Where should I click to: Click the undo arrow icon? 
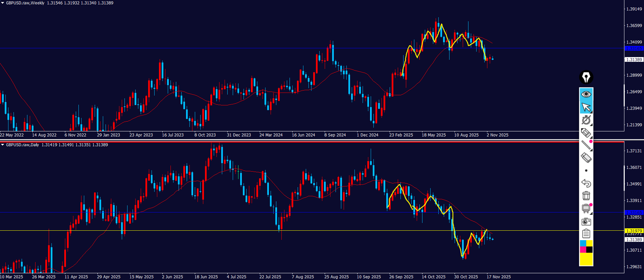coord(586,183)
